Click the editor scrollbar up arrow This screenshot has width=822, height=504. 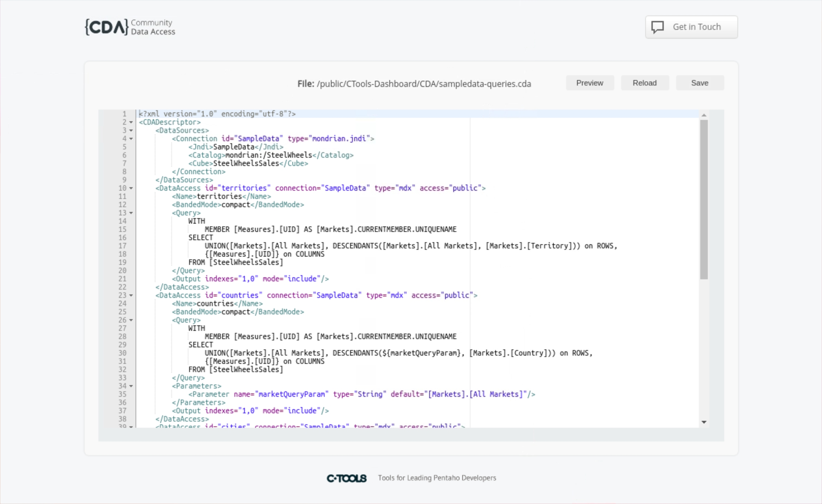click(704, 115)
